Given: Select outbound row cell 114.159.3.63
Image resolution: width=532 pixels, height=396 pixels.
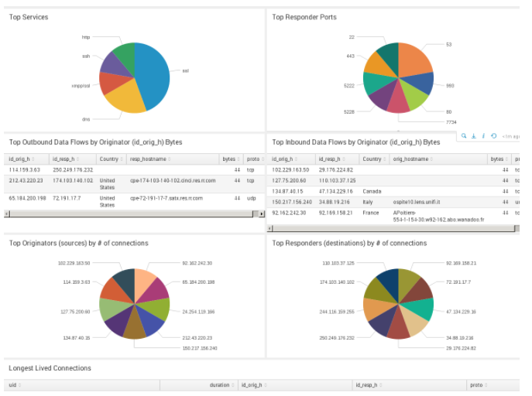Looking at the screenshot, I should coord(25,169).
